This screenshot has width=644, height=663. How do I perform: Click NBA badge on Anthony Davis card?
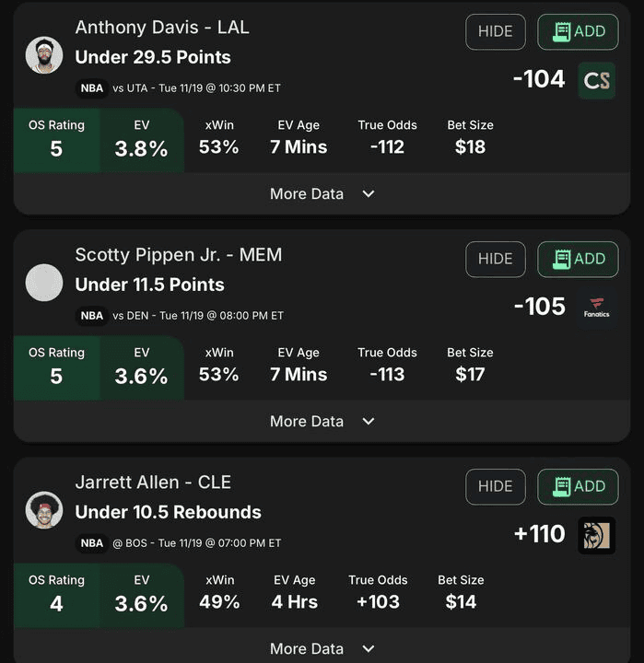92,88
